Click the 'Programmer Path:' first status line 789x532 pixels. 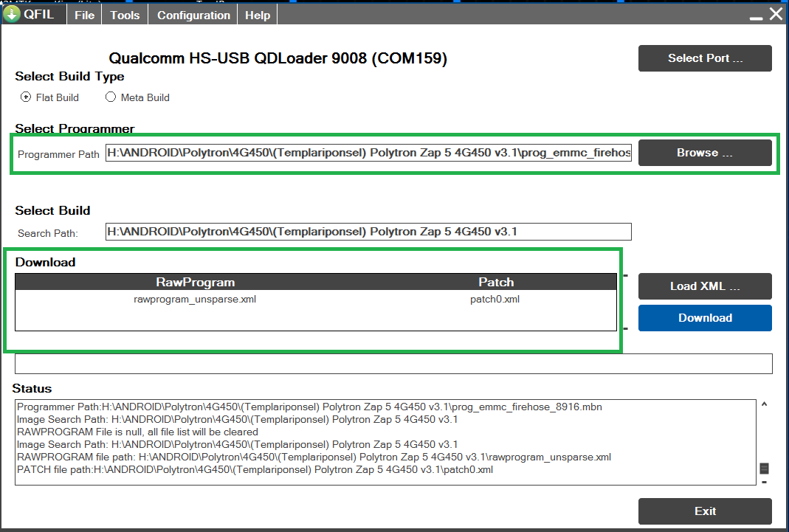(x=309, y=407)
